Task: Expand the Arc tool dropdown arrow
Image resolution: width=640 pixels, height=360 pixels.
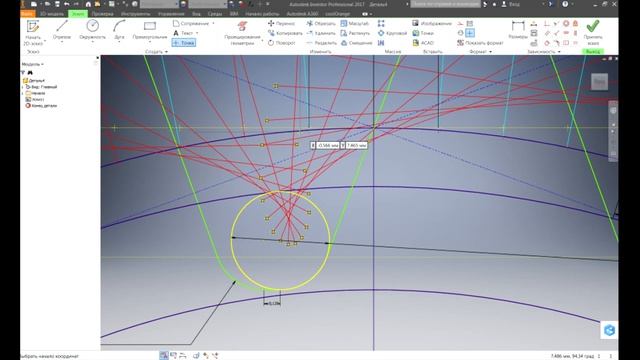Action: coord(119,42)
